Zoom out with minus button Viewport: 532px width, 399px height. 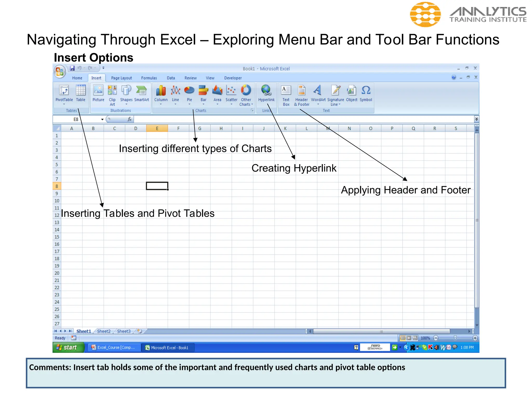click(x=436, y=338)
